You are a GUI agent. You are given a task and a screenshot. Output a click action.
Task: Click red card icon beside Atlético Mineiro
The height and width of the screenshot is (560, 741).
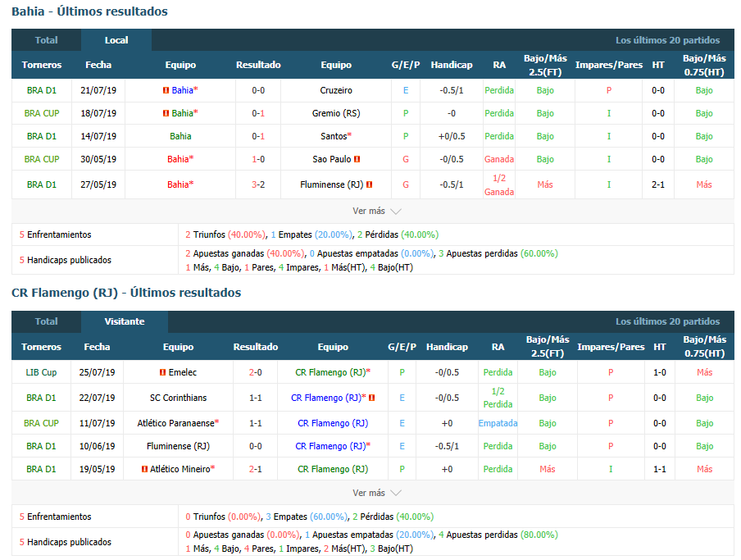click(144, 469)
